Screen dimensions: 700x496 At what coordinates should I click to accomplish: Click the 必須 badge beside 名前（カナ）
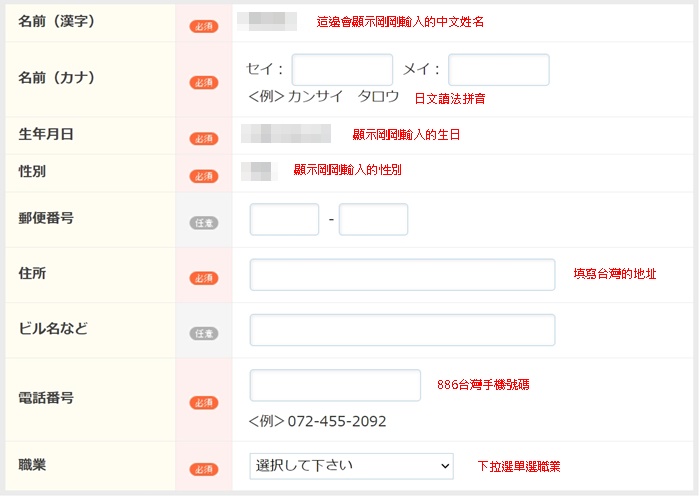[x=204, y=83]
